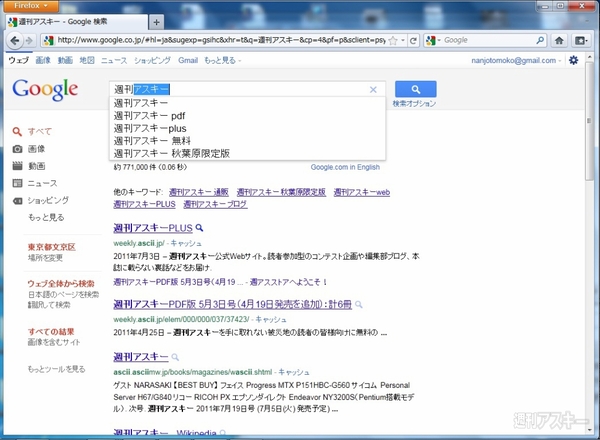
Task: Select suggestion 週刊アスキー 無料
Action: coord(247,141)
